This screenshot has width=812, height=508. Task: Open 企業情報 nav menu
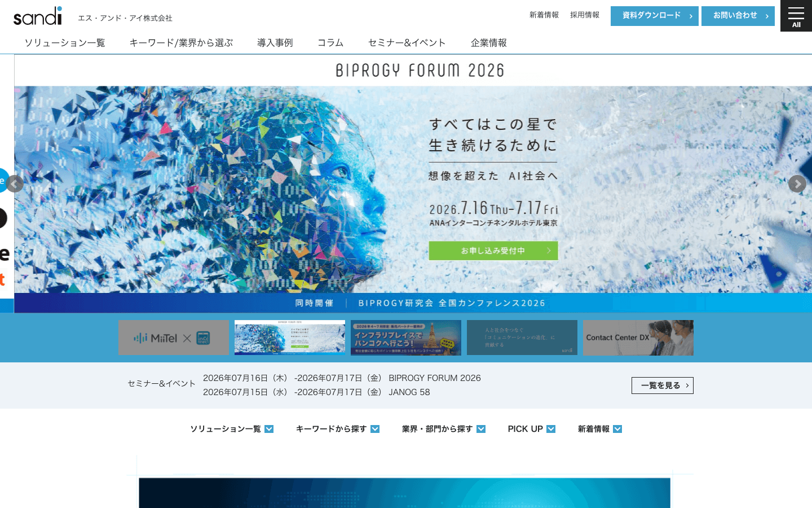pos(488,43)
